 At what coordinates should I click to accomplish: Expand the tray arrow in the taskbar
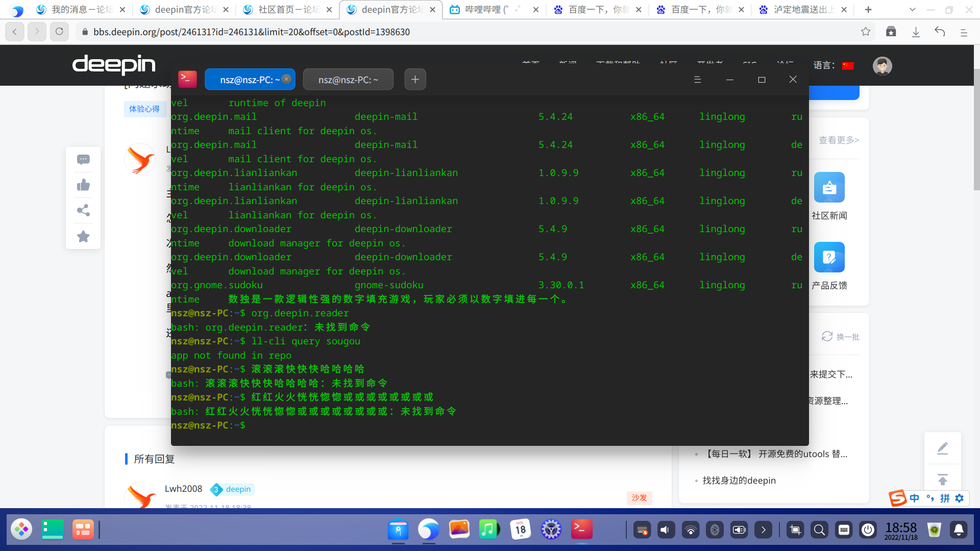click(763, 530)
